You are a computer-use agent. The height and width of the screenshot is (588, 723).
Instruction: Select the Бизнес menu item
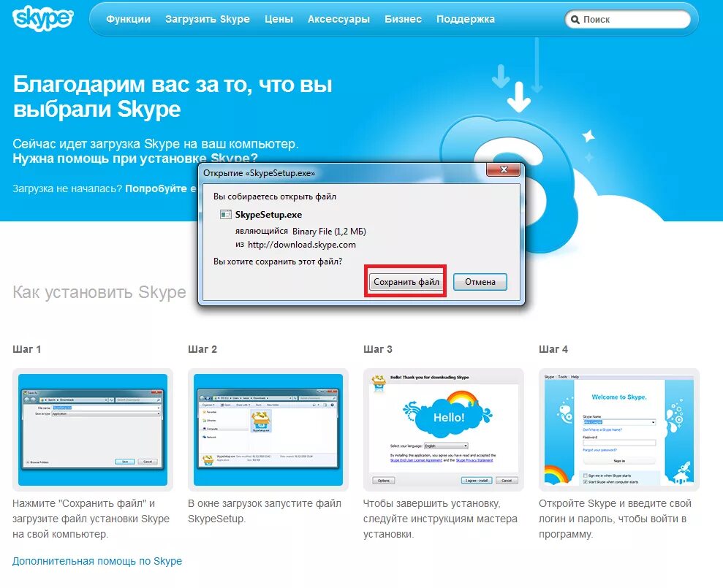403,19
